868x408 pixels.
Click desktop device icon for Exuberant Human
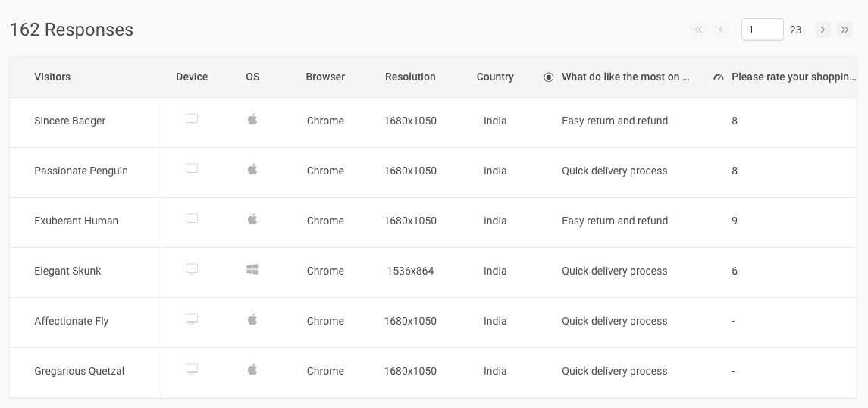coord(192,220)
